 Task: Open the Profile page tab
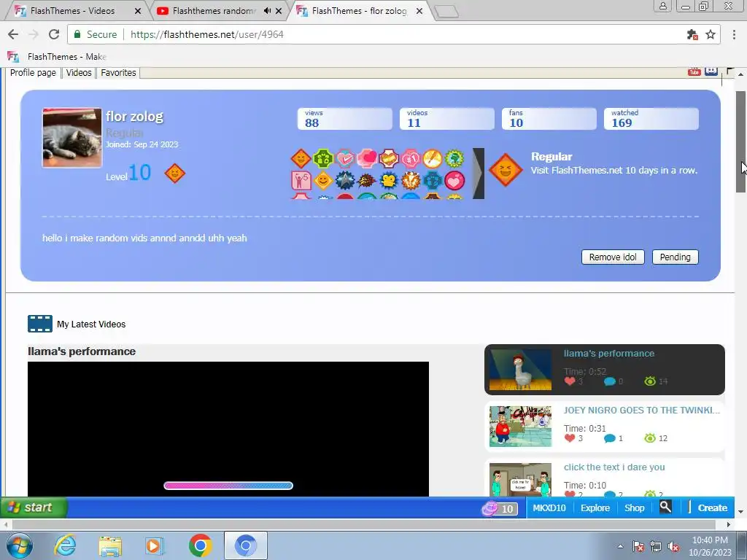tap(33, 73)
